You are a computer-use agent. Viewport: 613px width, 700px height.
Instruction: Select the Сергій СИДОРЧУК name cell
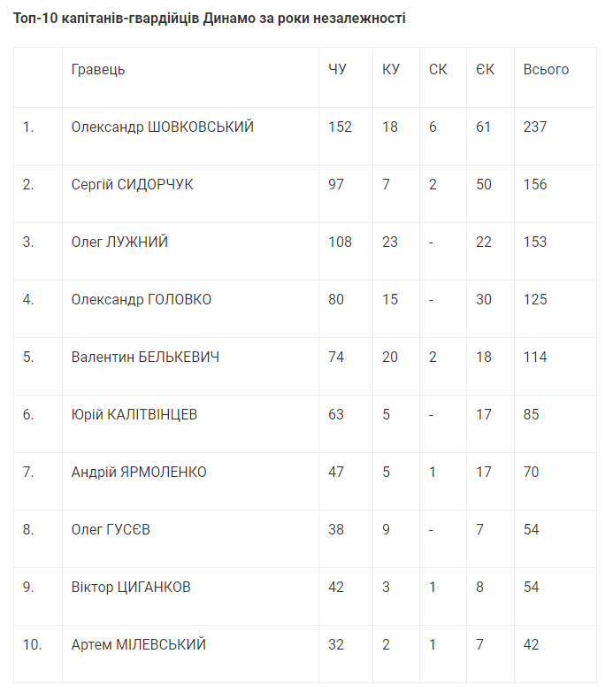point(132,185)
